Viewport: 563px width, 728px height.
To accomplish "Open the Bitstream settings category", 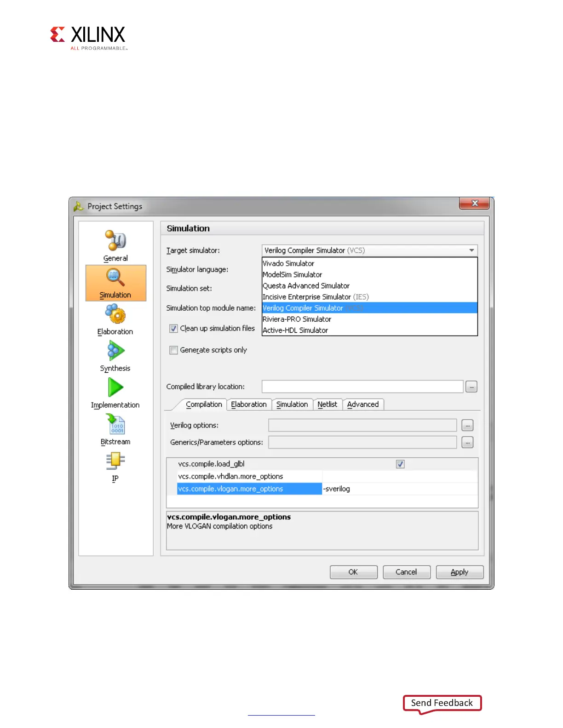I will click(115, 430).
